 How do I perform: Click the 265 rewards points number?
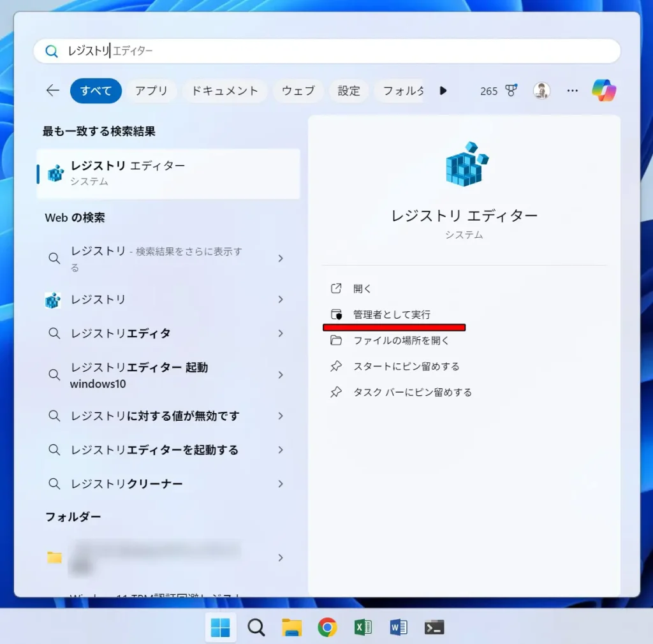click(488, 91)
